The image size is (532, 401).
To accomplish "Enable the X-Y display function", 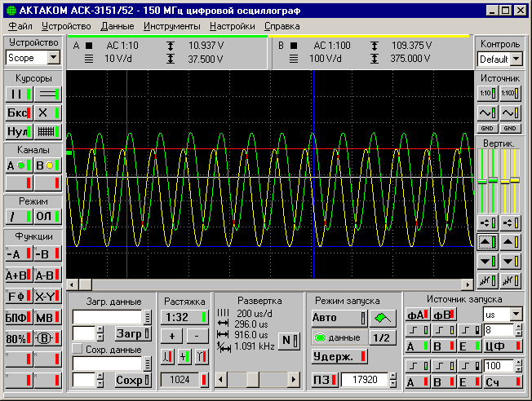I will [x=48, y=297].
